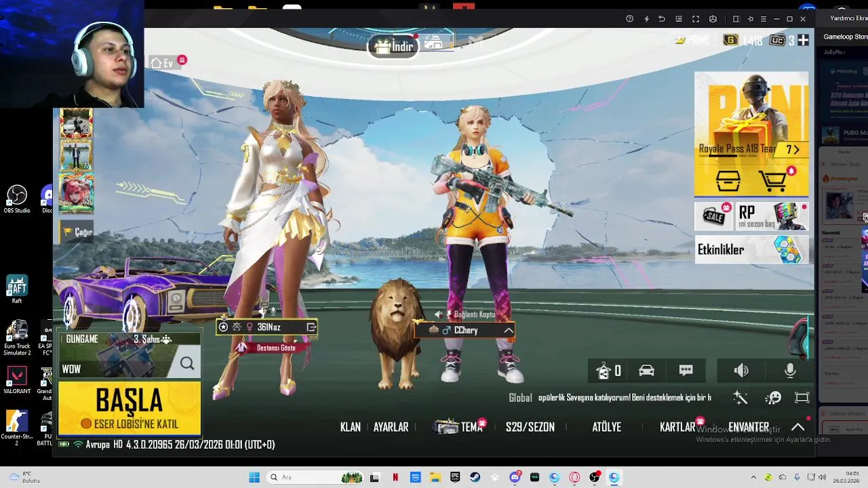Open the emote smiley icon
The width and height of the screenshot is (868, 488).
pos(773,398)
